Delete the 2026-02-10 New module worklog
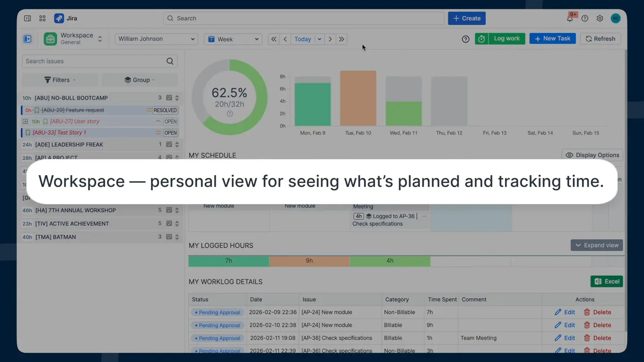644x362 pixels. tap(597, 325)
